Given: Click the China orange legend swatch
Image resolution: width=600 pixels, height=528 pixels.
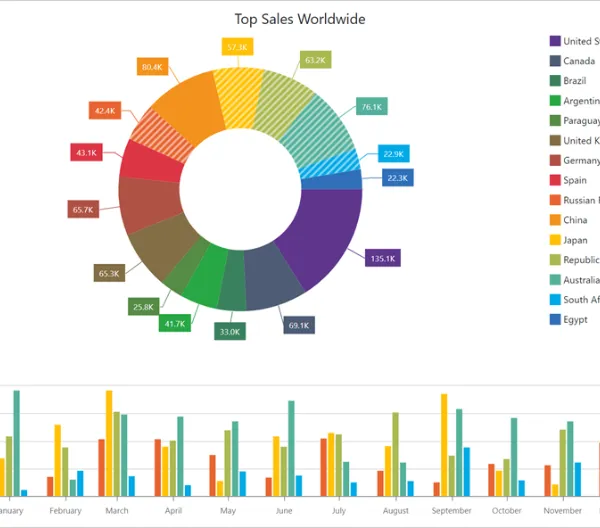Looking at the screenshot, I should [x=555, y=220].
